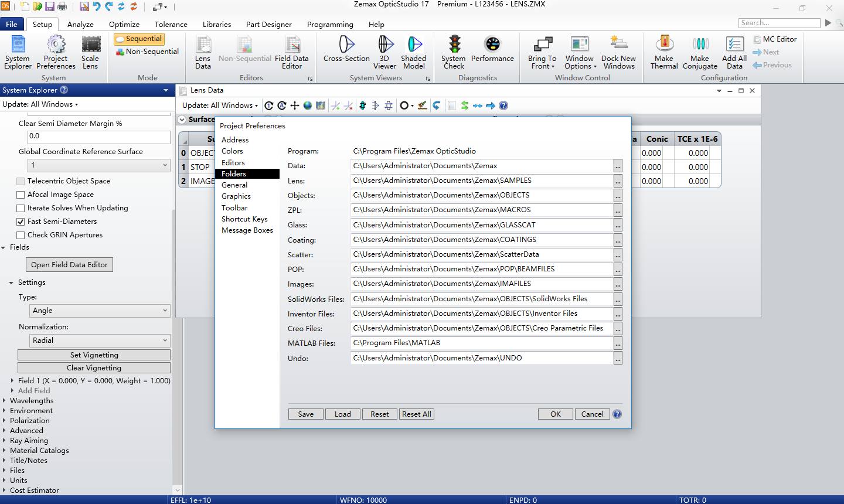Open Project Preferences gear icon

(x=56, y=52)
